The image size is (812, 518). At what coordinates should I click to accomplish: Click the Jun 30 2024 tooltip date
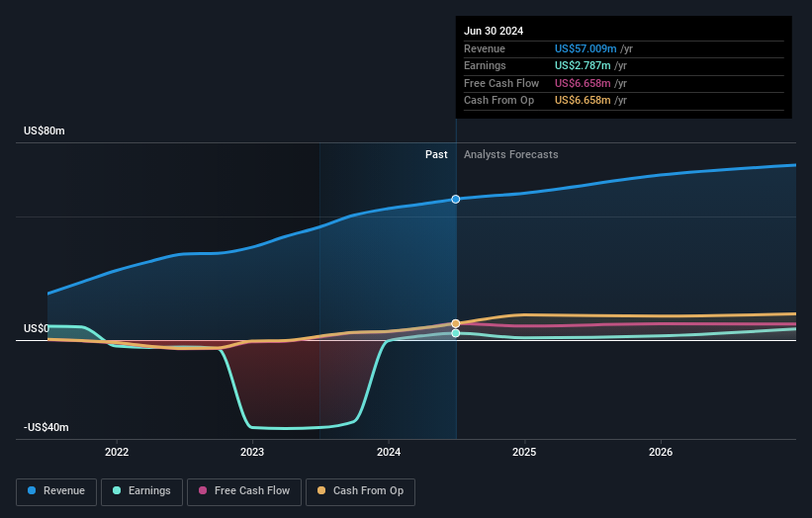click(x=494, y=31)
